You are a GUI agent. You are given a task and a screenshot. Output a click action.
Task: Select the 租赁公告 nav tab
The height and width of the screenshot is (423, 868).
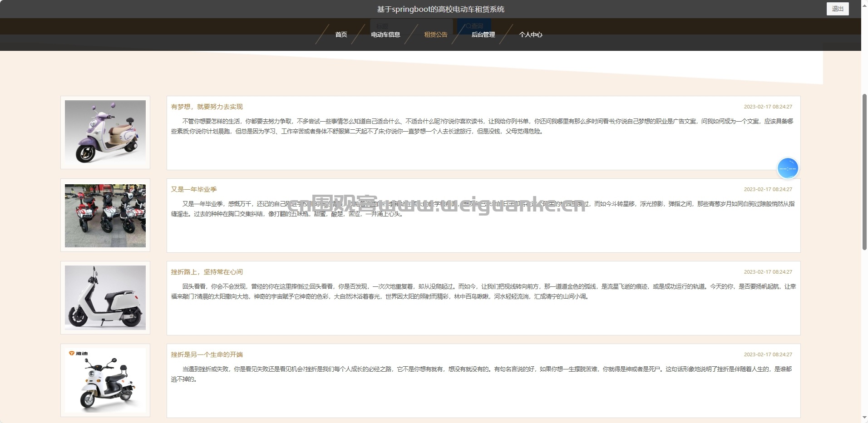[x=436, y=34]
